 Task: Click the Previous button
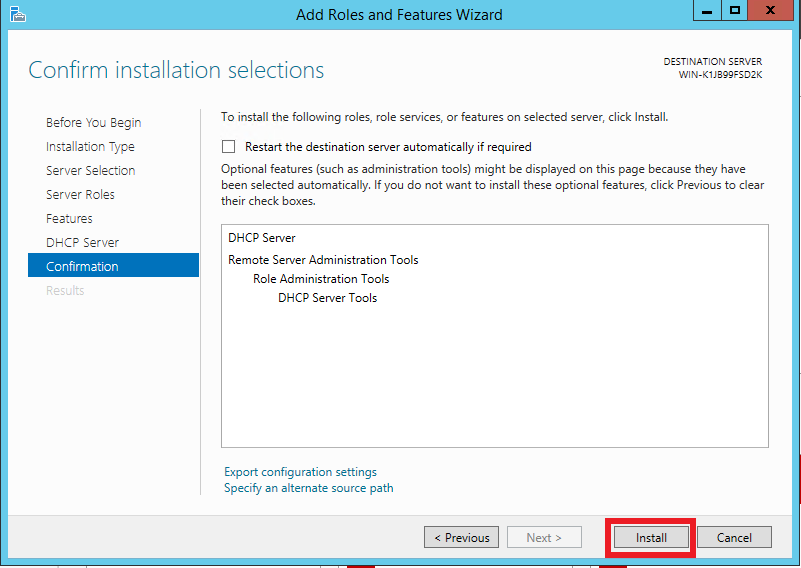click(x=461, y=537)
